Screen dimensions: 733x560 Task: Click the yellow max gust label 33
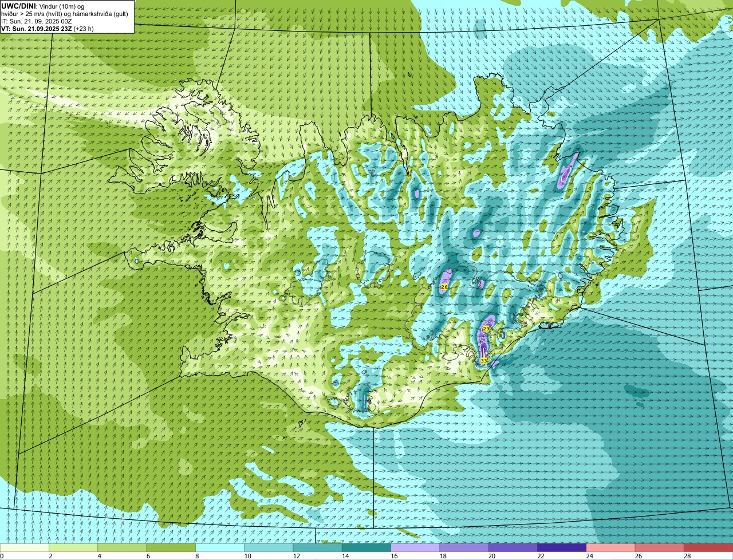(484, 361)
